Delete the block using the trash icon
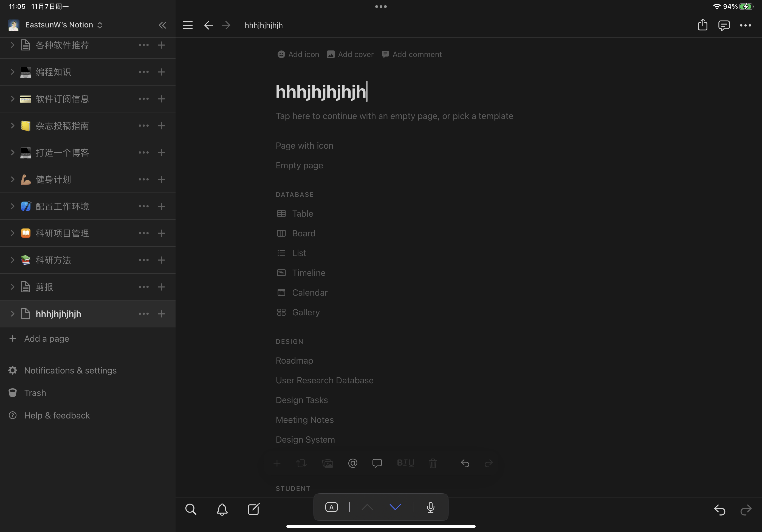 click(x=433, y=463)
